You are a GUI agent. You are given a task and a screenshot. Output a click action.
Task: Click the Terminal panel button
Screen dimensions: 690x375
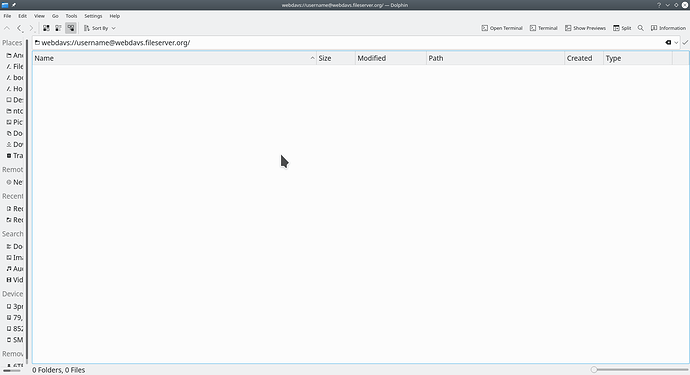pos(543,28)
